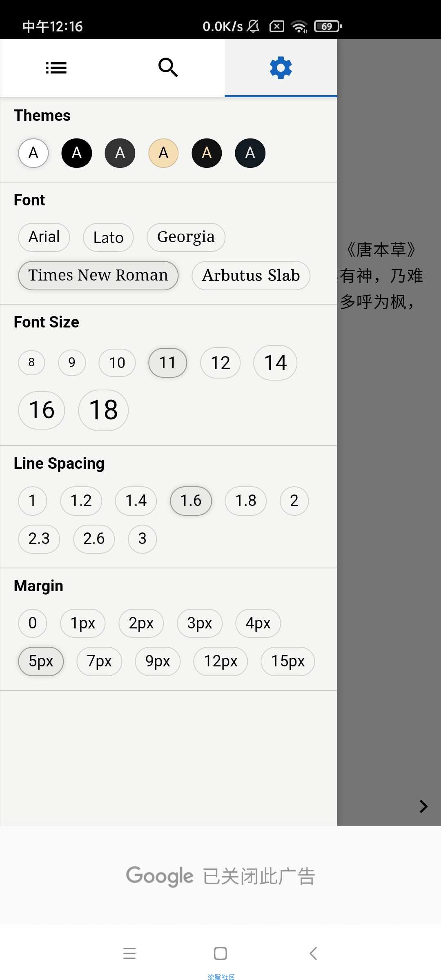The image size is (441, 980).
Task: Set font size to 18
Action: [x=103, y=410]
